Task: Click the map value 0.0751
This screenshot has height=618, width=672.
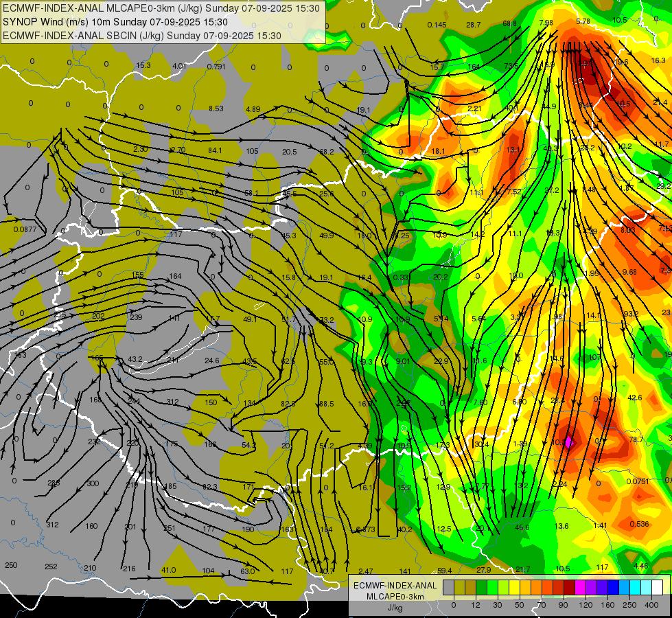Action: [638, 481]
